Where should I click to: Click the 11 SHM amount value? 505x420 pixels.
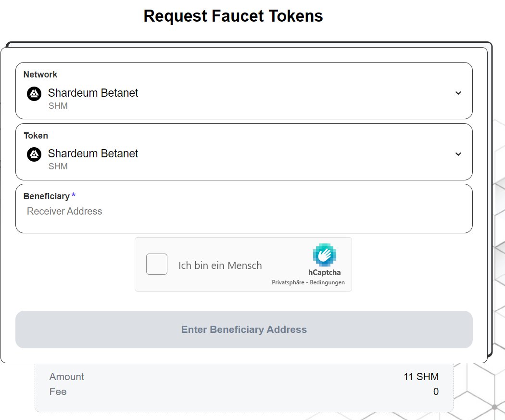pos(421,377)
